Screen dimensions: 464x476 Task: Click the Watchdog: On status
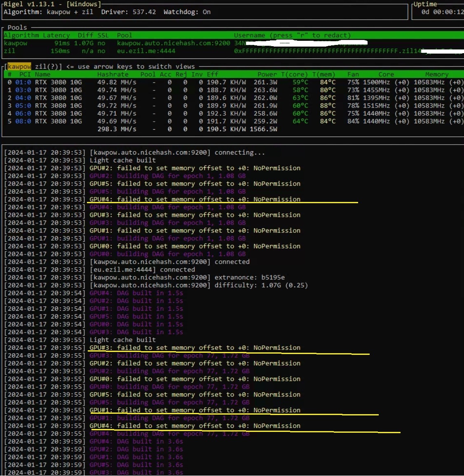point(187,12)
